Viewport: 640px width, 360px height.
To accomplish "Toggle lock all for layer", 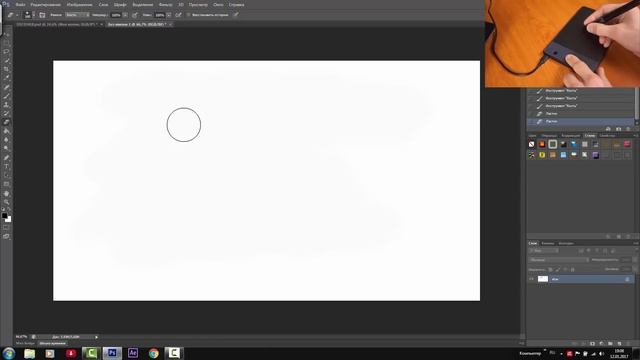I will (572, 269).
